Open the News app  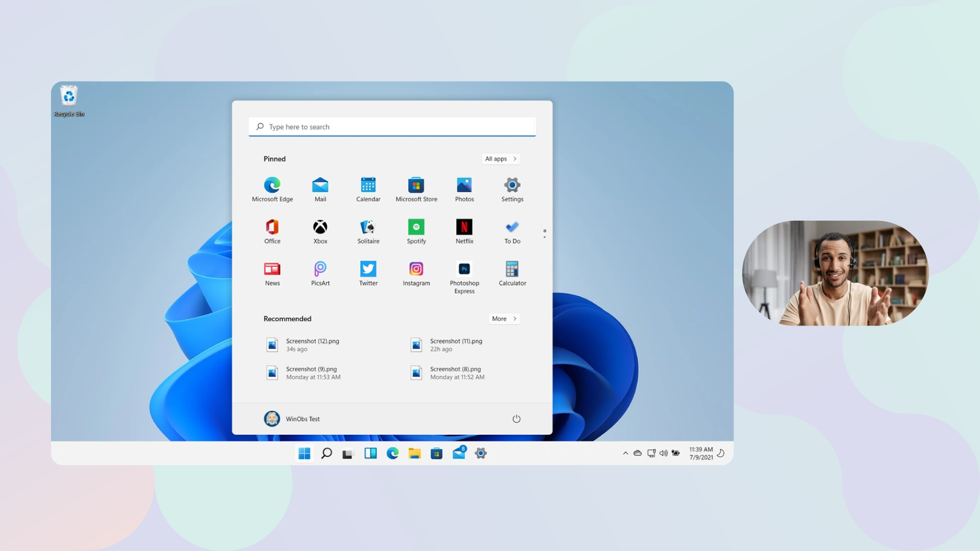click(x=272, y=274)
